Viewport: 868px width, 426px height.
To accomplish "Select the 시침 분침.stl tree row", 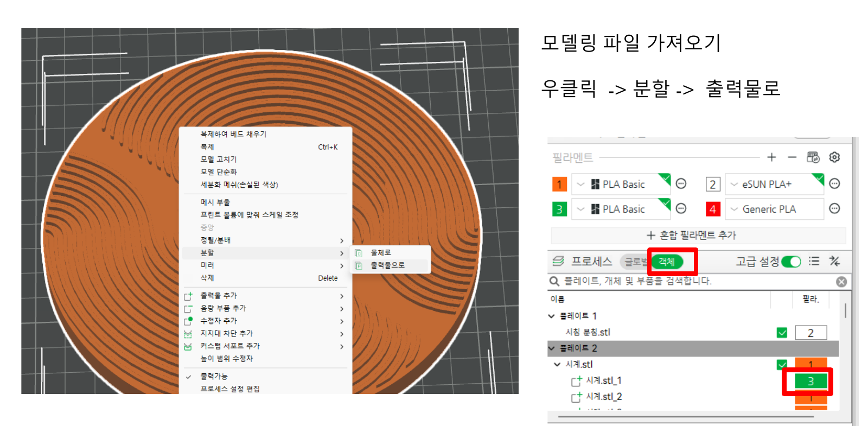I will pos(693,332).
